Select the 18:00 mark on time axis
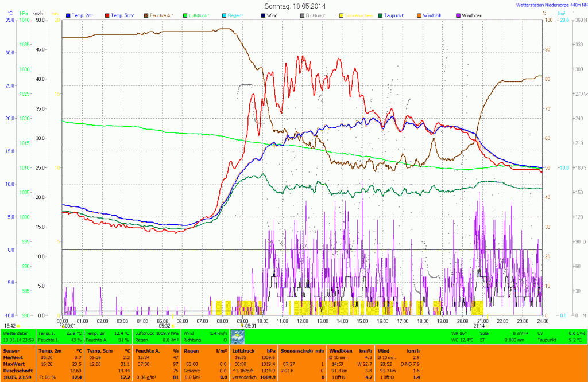The width and height of the screenshot is (588, 382). [422, 321]
